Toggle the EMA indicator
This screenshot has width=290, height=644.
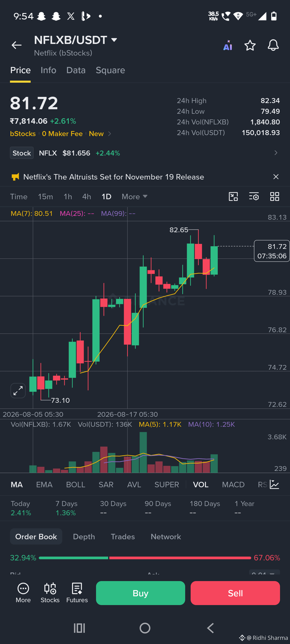tap(44, 485)
